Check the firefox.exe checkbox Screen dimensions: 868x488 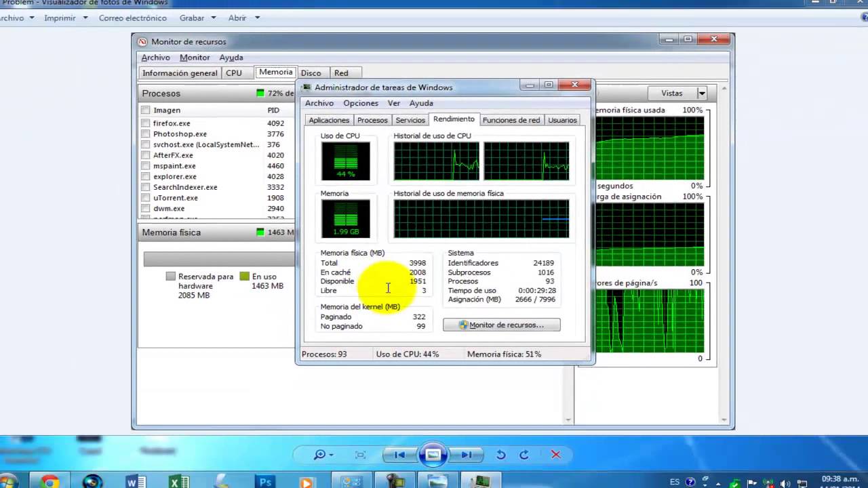tap(146, 123)
